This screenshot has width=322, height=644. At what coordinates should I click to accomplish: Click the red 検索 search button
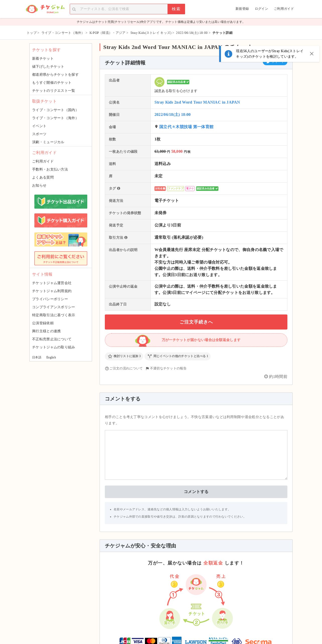[x=176, y=9]
